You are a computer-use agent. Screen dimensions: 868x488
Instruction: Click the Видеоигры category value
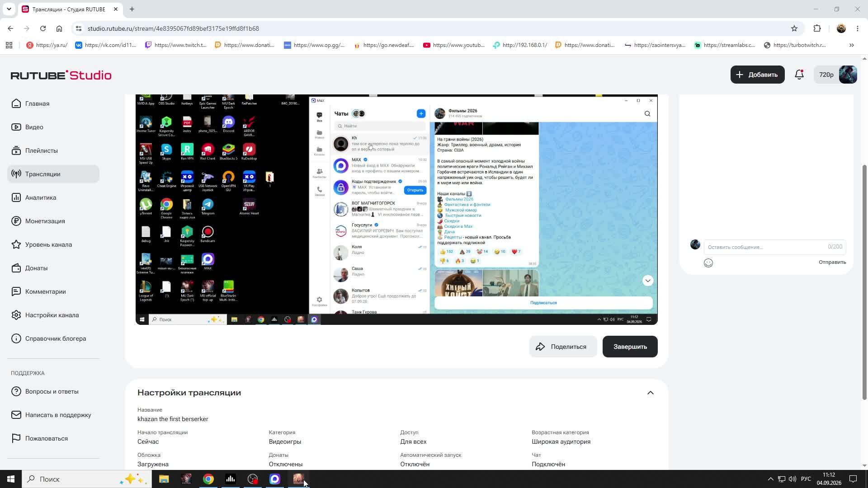coord(285,441)
